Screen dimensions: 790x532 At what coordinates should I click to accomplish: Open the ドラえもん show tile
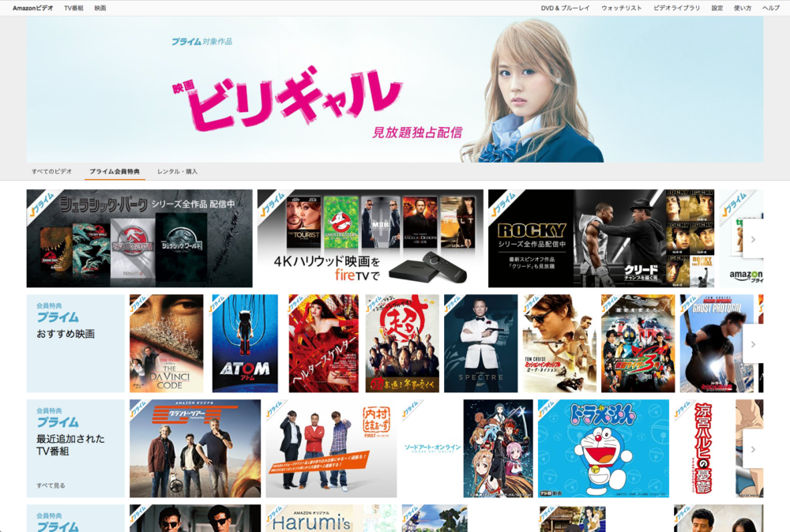604,448
